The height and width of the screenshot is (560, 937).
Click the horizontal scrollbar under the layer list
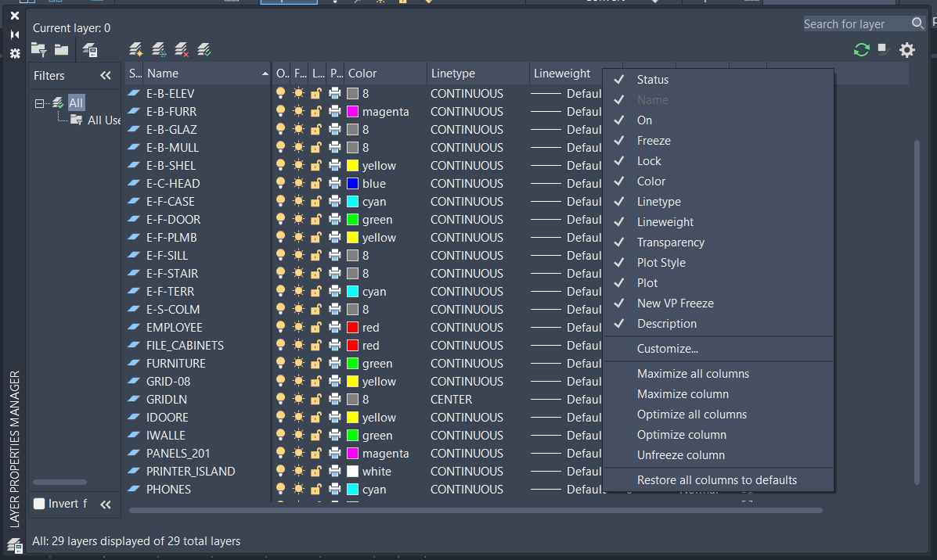click(476, 511)
